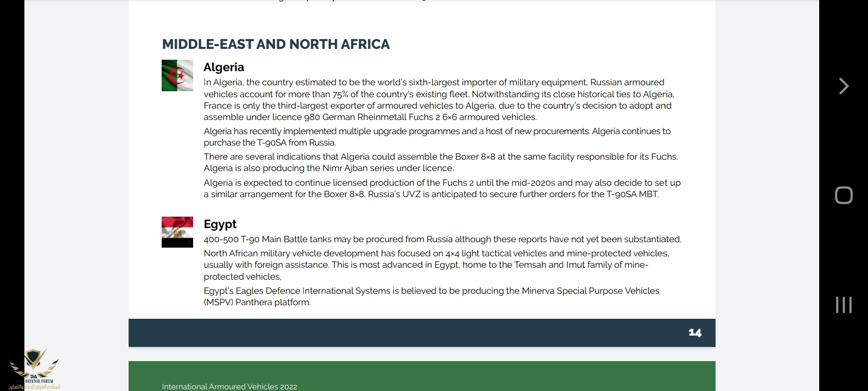Screen dimensions: 868x391
Task: Click the Minerva MSPV Panthera platform paragraph
Action: (431, 297)
